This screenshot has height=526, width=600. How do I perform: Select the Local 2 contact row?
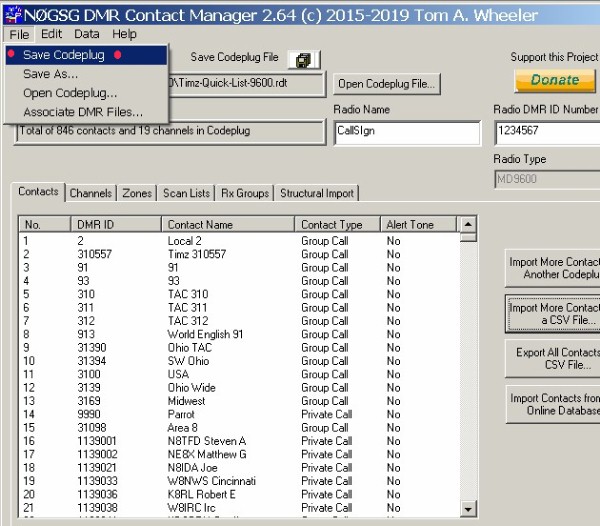[239, 241]
